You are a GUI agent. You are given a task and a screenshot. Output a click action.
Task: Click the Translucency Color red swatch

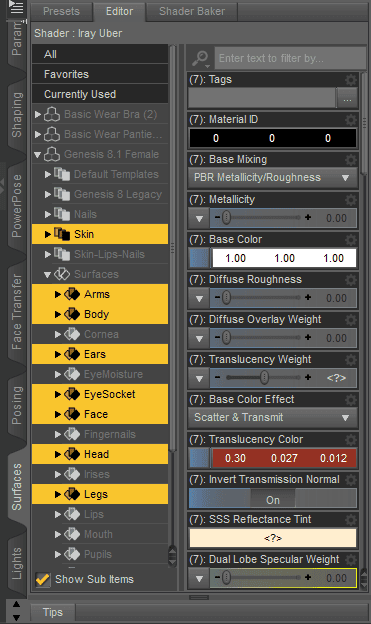284,458
